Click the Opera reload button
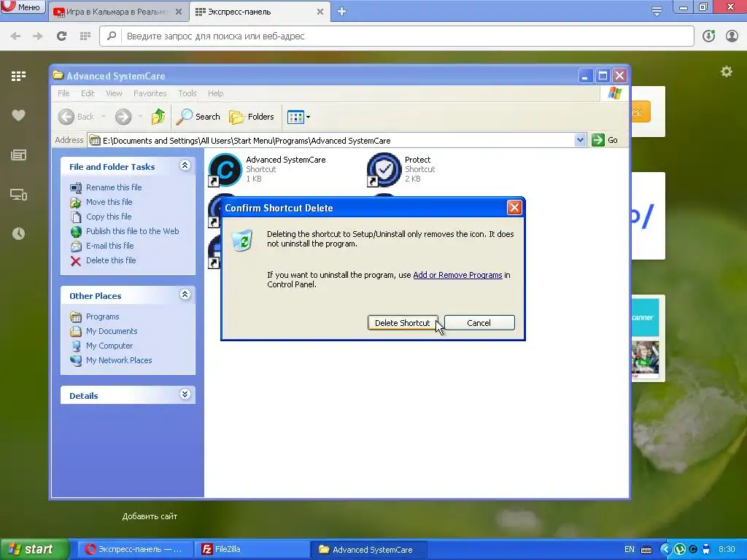 (x=61, y=36)
